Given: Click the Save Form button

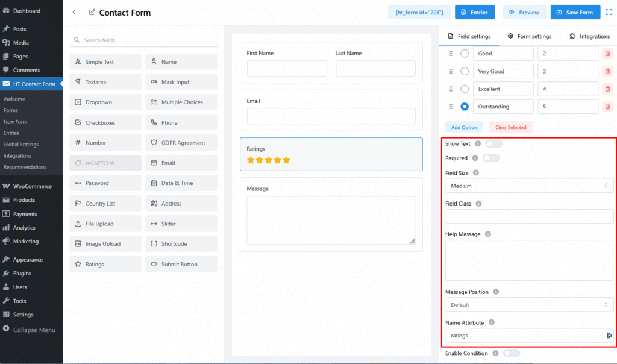Looking at the screenshot, I should point(575,12).
